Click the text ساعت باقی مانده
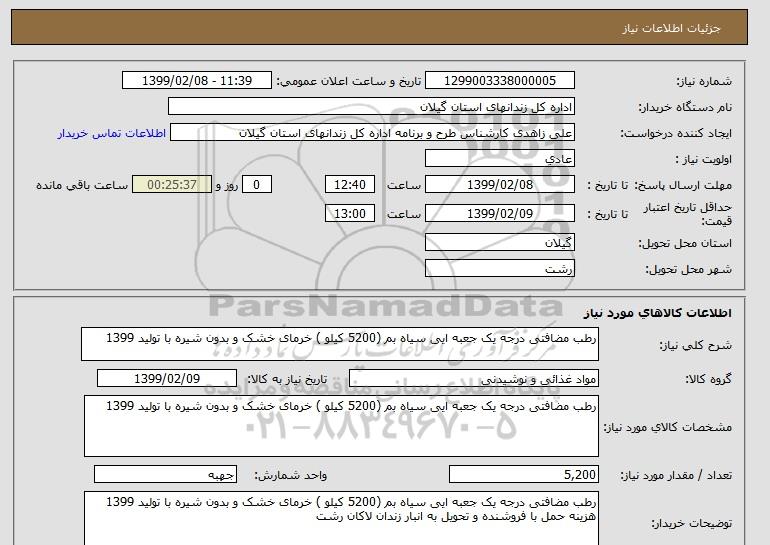Image resolution: width=770 pixels, height=545 pixels. click(82, 185)
